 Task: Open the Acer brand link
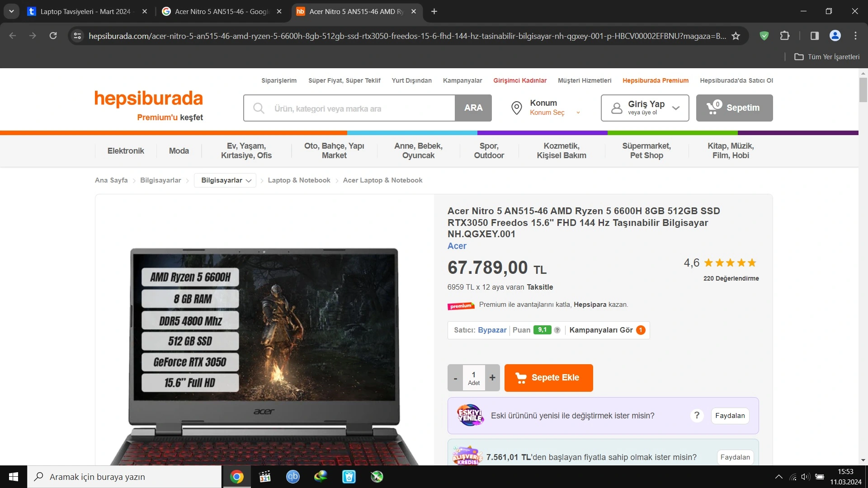[x=457, y=246]
